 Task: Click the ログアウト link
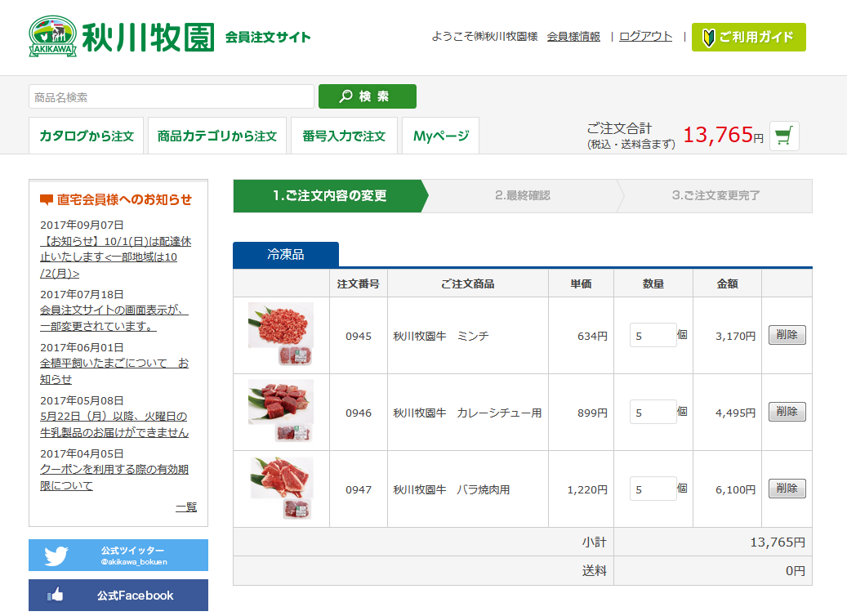click(x=645, y=36)
